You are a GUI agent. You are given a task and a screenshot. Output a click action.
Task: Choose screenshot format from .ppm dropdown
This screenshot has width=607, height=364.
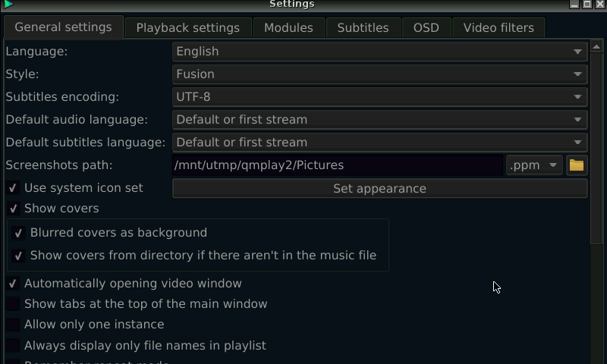point(534,165)
